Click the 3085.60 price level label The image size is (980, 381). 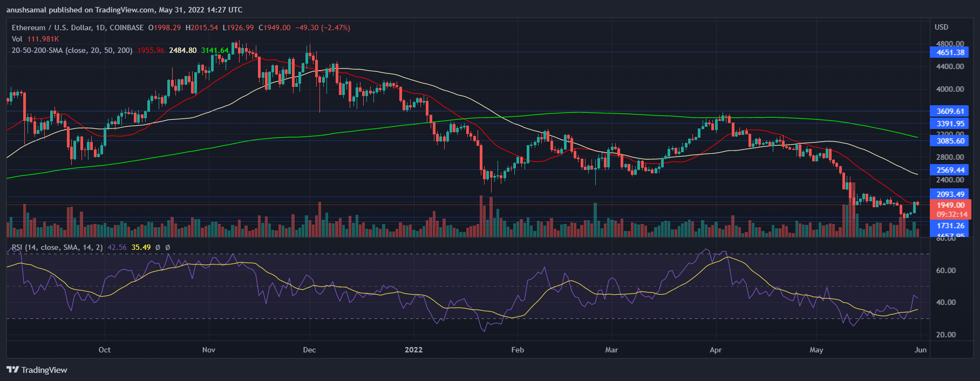950,141
